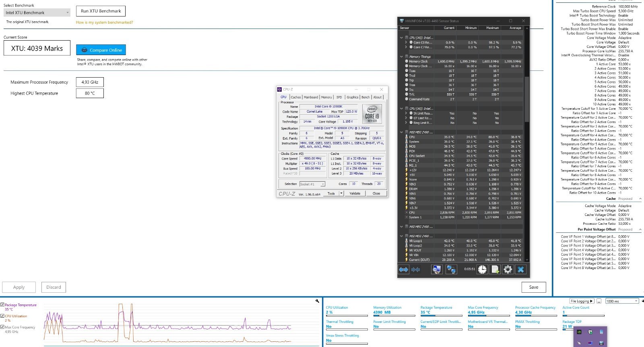Image resolution: width=644 pixels, height=347 pixels.
Task: Open HWiNFO sensor settings gear icon
Action: point(508,269)
